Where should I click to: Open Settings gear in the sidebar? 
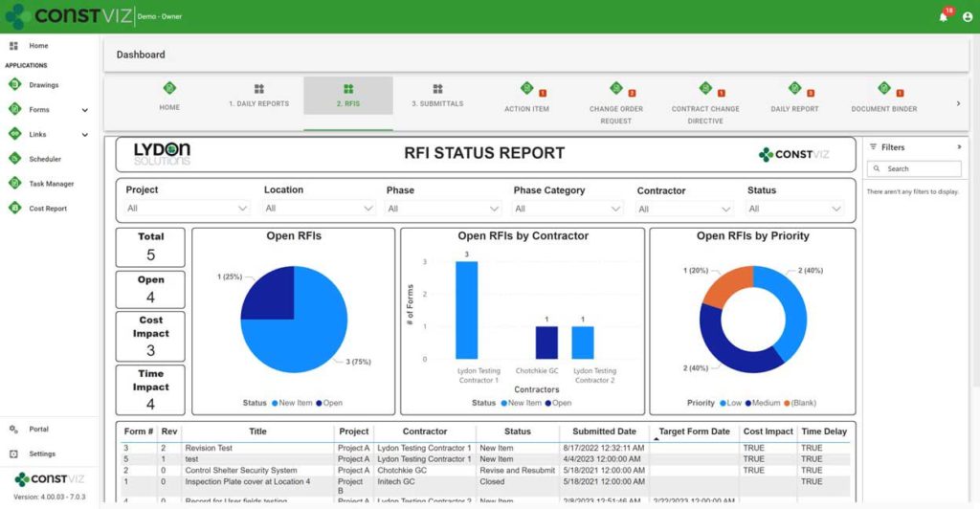[x=14, y=454]
